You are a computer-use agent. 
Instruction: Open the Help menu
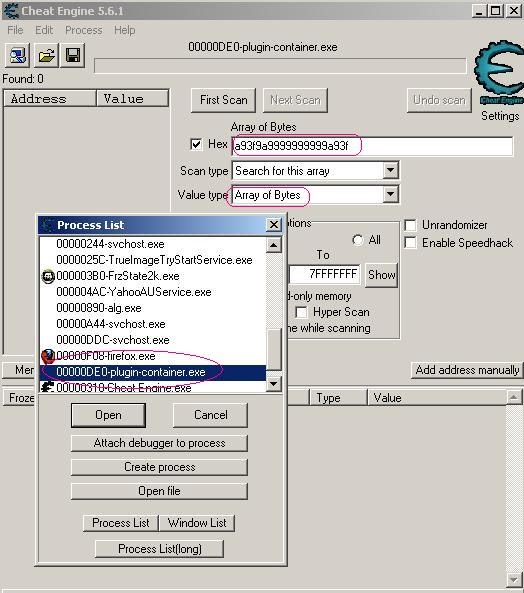click(x=124, y=30)
